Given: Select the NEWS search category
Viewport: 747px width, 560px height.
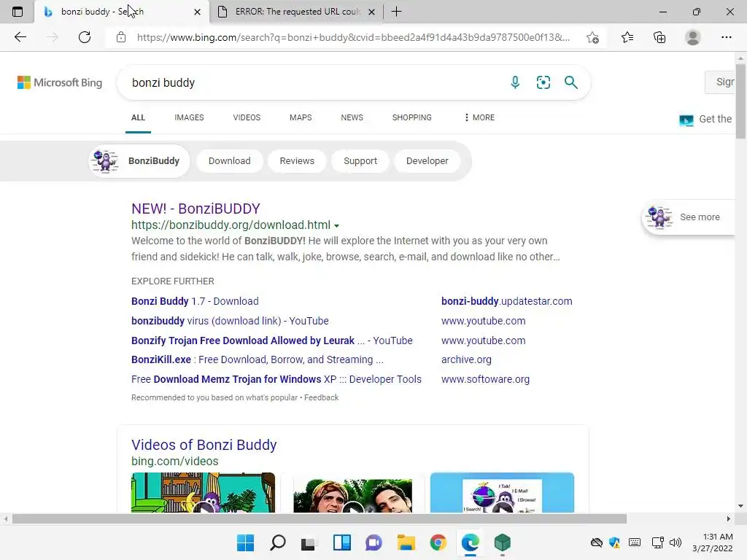Looking at the screenshot, I should point(352,117).
